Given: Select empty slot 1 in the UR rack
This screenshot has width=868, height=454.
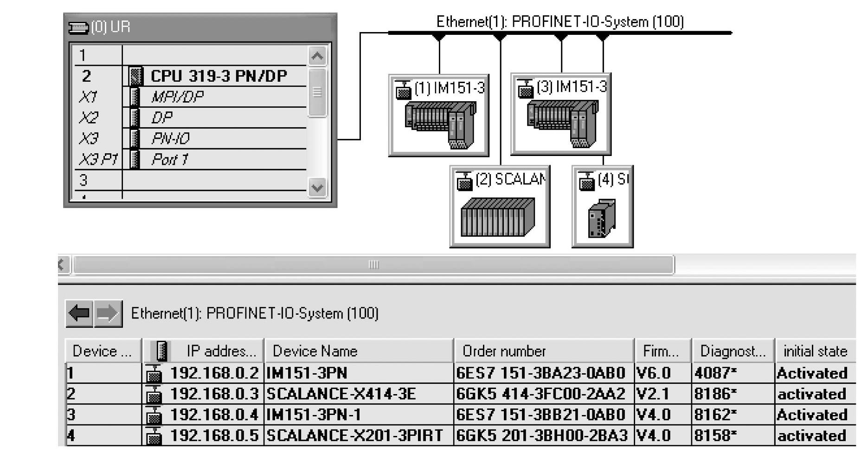Looking at the screenshot, I should [x=191, y=56].
